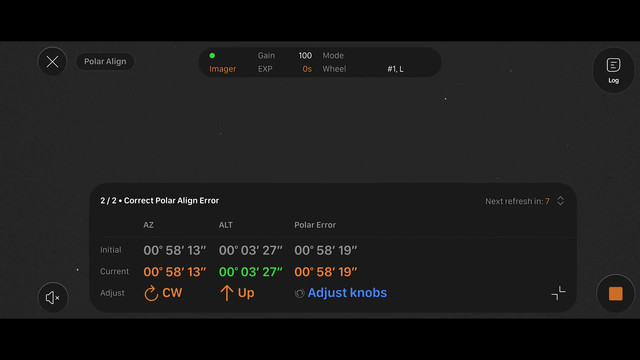Toggle the muted speaker sound icon
The height and width of the screenshot is (360, 640).
click(53, 298)
